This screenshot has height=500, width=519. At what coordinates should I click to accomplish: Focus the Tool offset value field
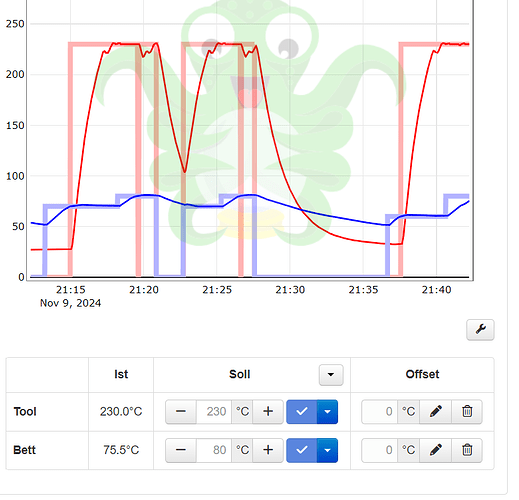coord(380,411)
